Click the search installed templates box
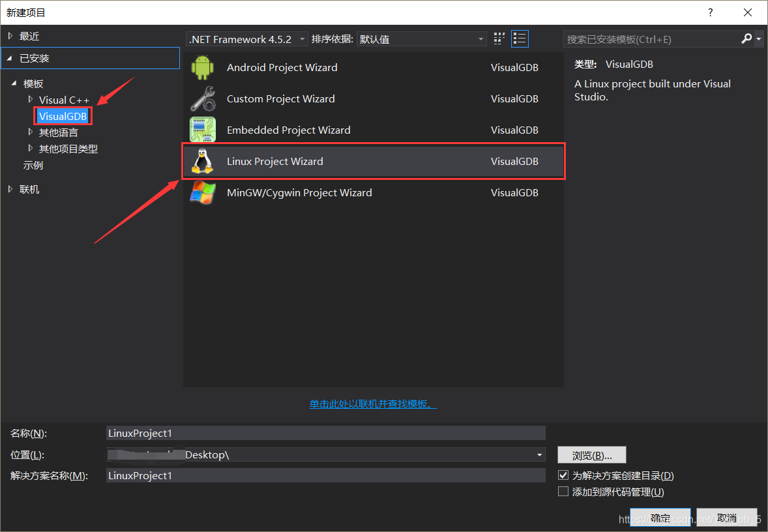768x532 pixels. 651,39
